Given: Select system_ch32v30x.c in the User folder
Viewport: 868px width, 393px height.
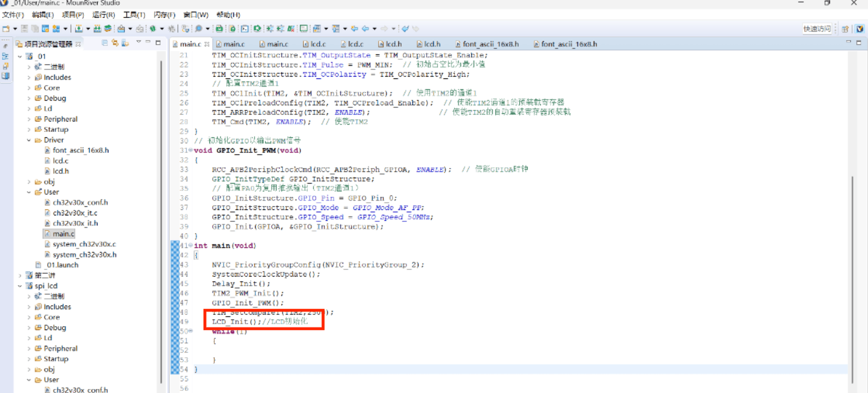Looking at the screenshot, I should click(84, 244).
